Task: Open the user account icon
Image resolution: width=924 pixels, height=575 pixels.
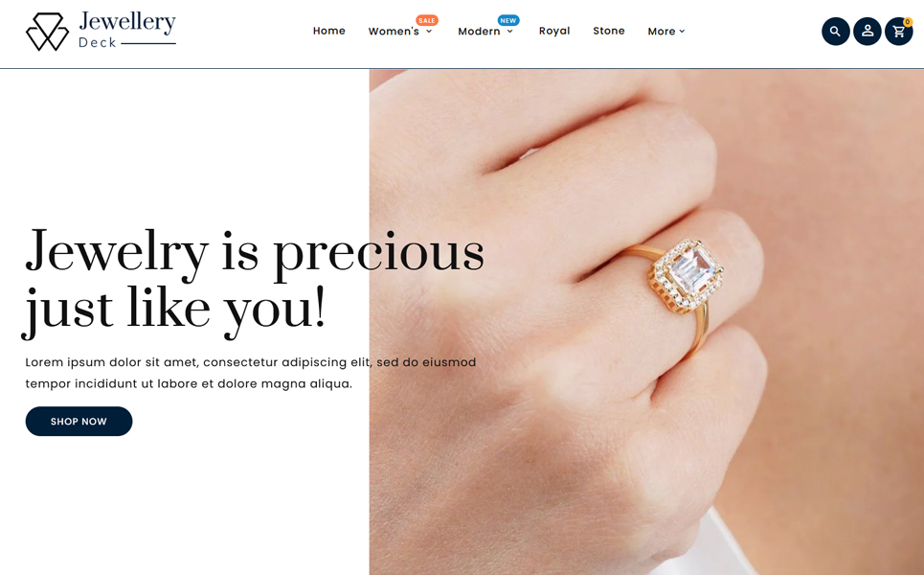Action: 868,32
